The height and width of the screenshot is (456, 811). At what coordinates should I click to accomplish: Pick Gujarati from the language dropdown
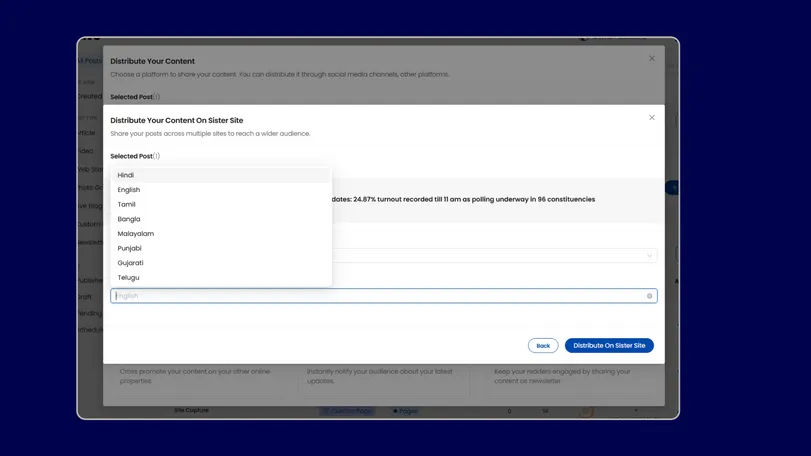tap(221, 263)
